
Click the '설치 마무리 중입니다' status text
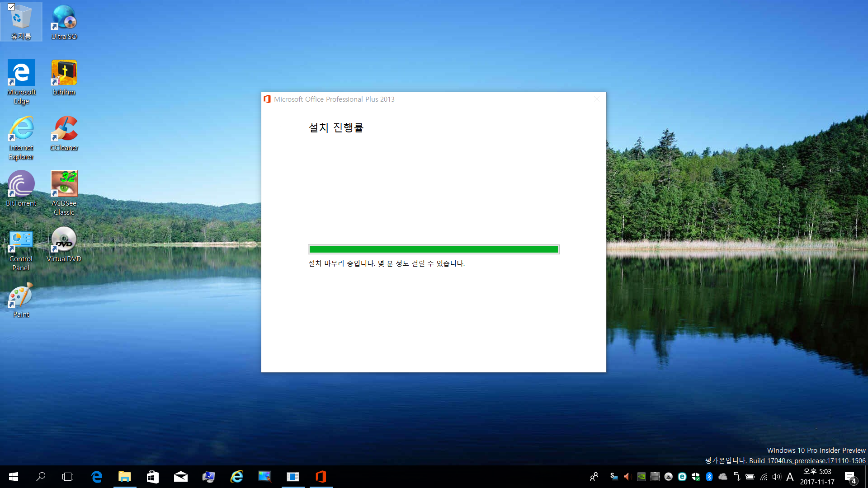click(387, 263)
